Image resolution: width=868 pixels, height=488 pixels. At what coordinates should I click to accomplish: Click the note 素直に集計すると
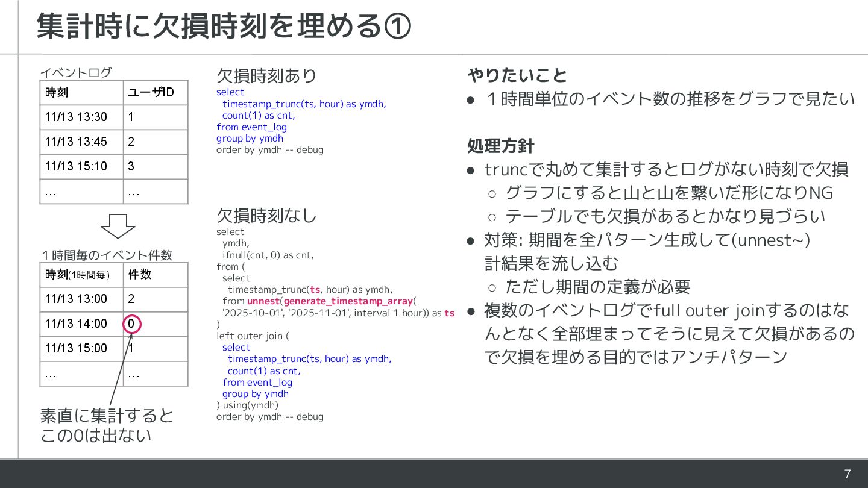[107, 416]
